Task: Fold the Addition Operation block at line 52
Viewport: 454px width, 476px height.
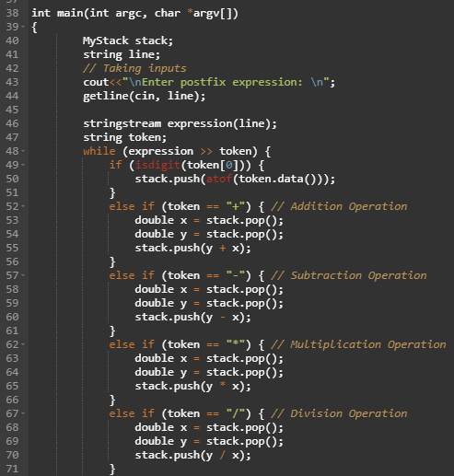Action: 23,206
